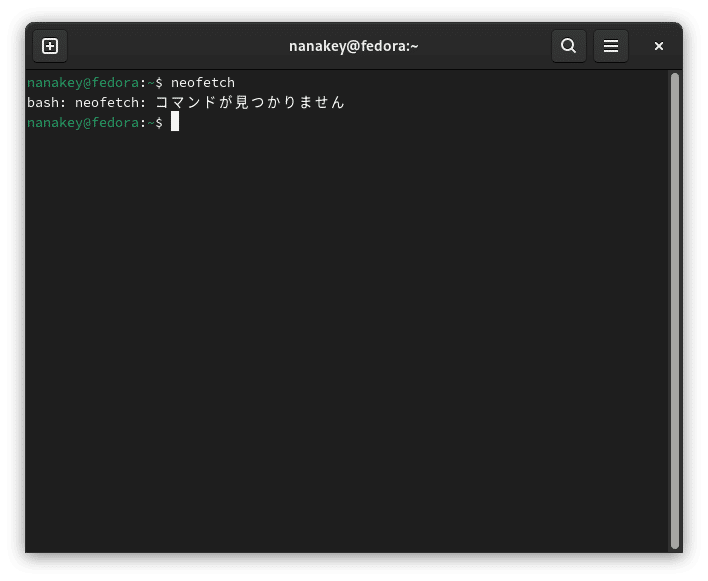
Task: Open the hamburger main menu
Action: click(610, 46)
